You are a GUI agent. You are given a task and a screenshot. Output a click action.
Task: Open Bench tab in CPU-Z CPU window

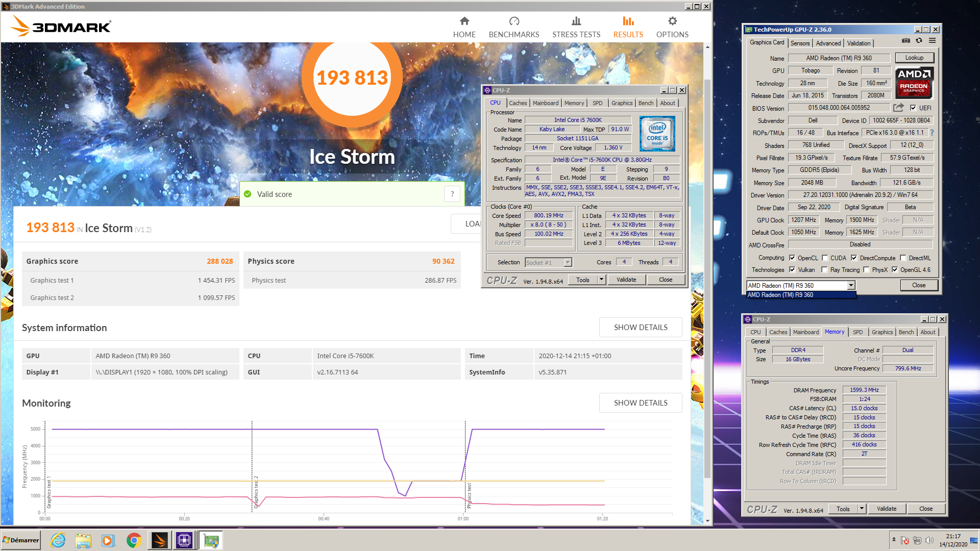646,103
